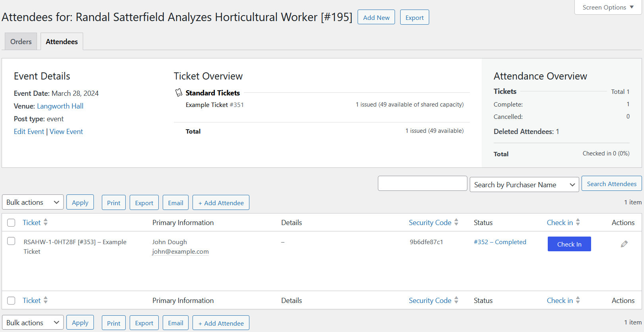
Task: Click the john@example.com email link
Action: coord(180,251)
